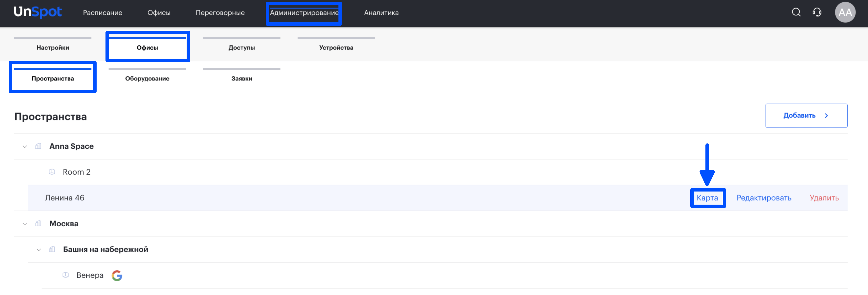
Task: Open Карта for Ленина 46
Action: coord(707,198)
